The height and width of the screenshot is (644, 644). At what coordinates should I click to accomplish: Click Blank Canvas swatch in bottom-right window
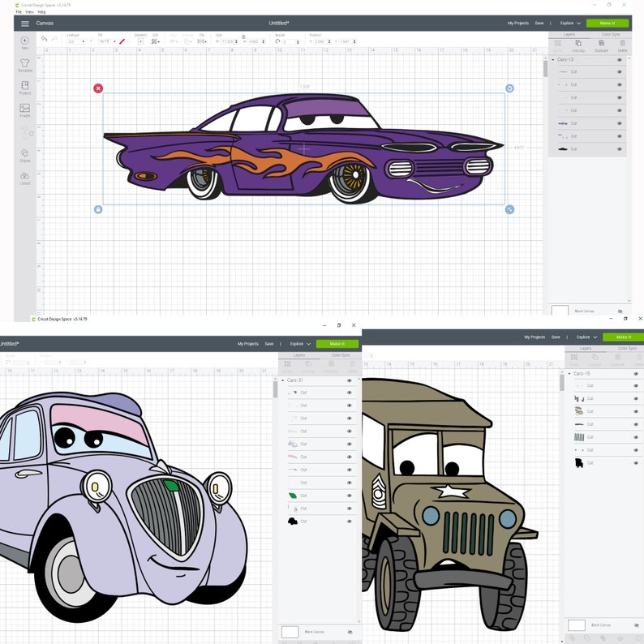(x=576, y=625)
